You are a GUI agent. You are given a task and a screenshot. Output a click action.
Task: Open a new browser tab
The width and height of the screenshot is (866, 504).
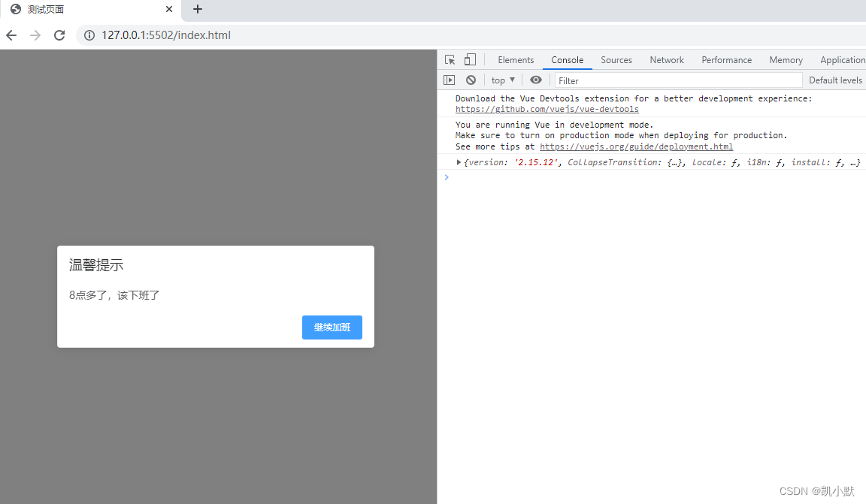(x=197, y=10)
